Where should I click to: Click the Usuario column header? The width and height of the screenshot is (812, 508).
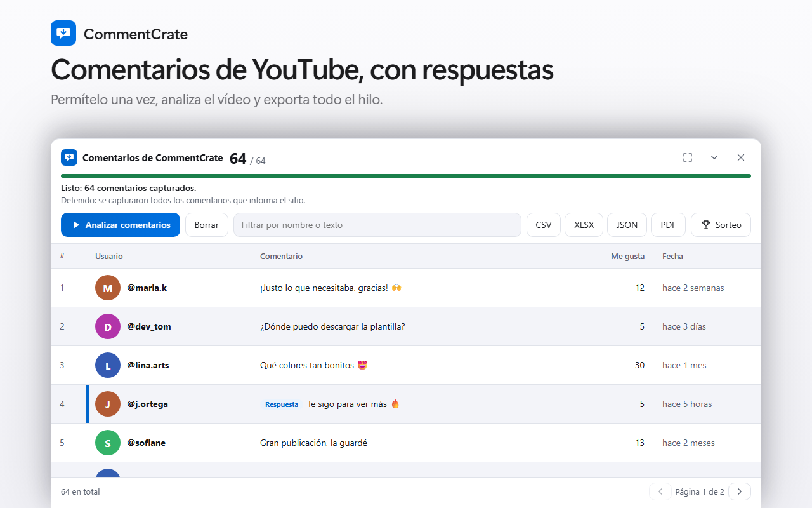tap(109, 256)
